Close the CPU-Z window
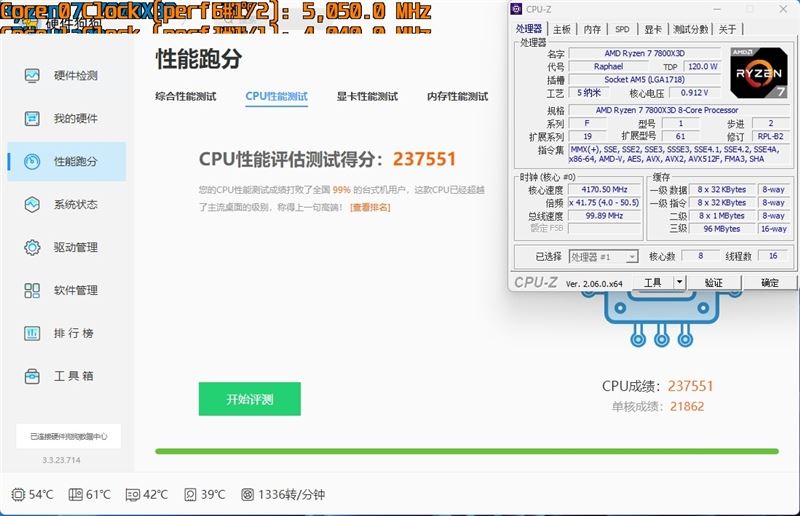Viewport: 800px width, 516px height. (x=783, y=9)
